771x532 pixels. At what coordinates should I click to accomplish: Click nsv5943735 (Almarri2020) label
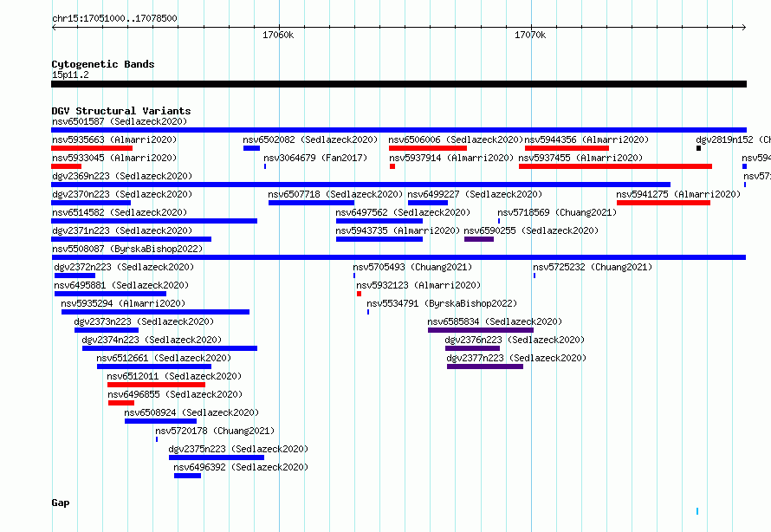pyautogui.click(x=398, y=230)
